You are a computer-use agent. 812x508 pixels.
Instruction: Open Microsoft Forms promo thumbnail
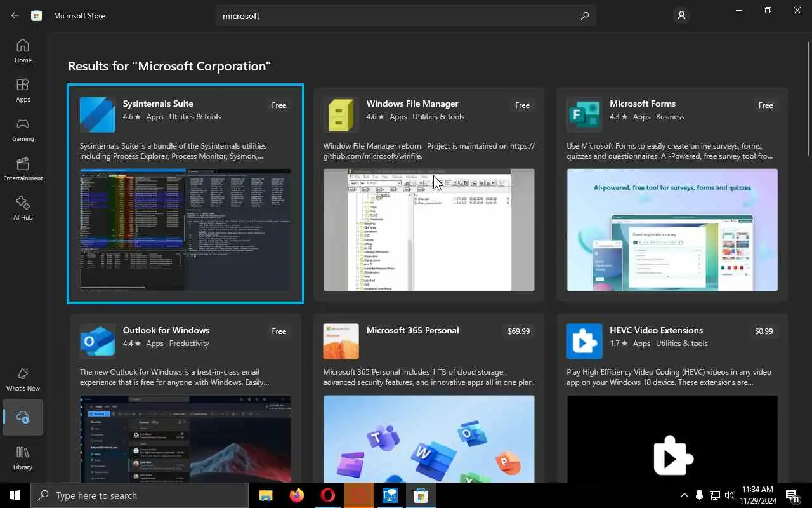coord(672,230)
